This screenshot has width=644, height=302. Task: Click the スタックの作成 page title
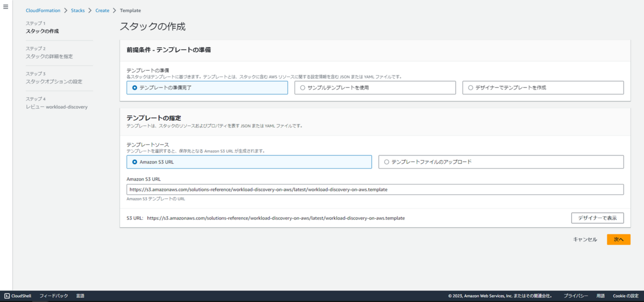[152, 26]
